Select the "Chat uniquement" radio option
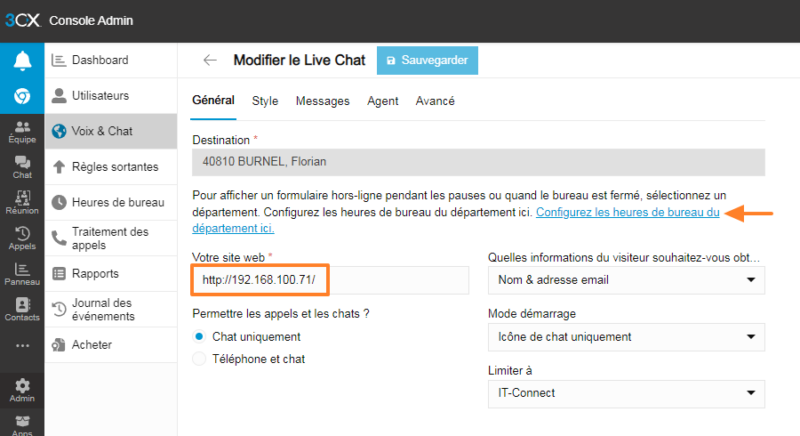Screen dimensions: 800x436 pos(199,336)
